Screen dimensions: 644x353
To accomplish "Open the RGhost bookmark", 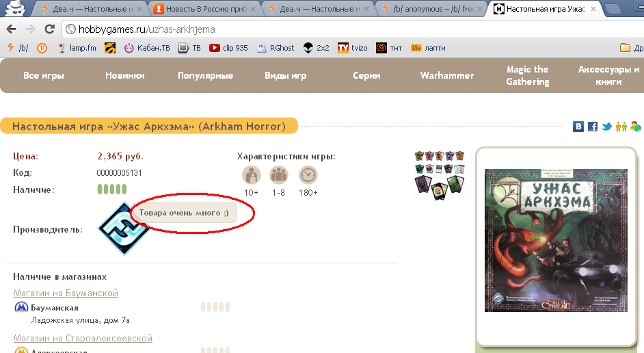I will [x=276, y=48].
